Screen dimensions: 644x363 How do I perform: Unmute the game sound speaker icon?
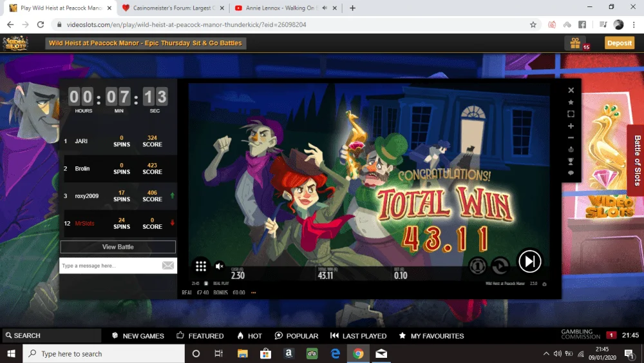click(220, 266)
